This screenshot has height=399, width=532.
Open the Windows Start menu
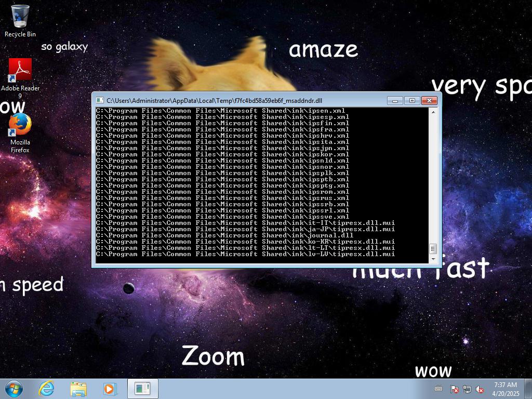14,389
